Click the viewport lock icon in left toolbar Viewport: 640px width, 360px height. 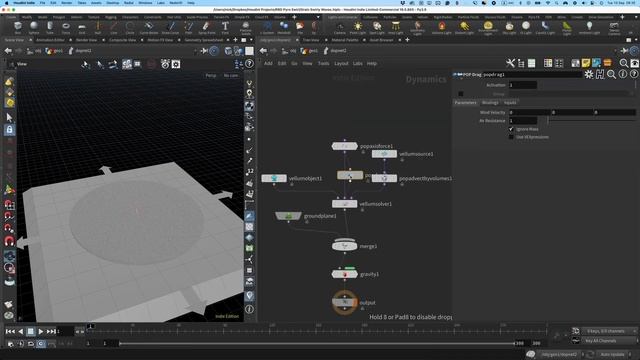(9, 130)
